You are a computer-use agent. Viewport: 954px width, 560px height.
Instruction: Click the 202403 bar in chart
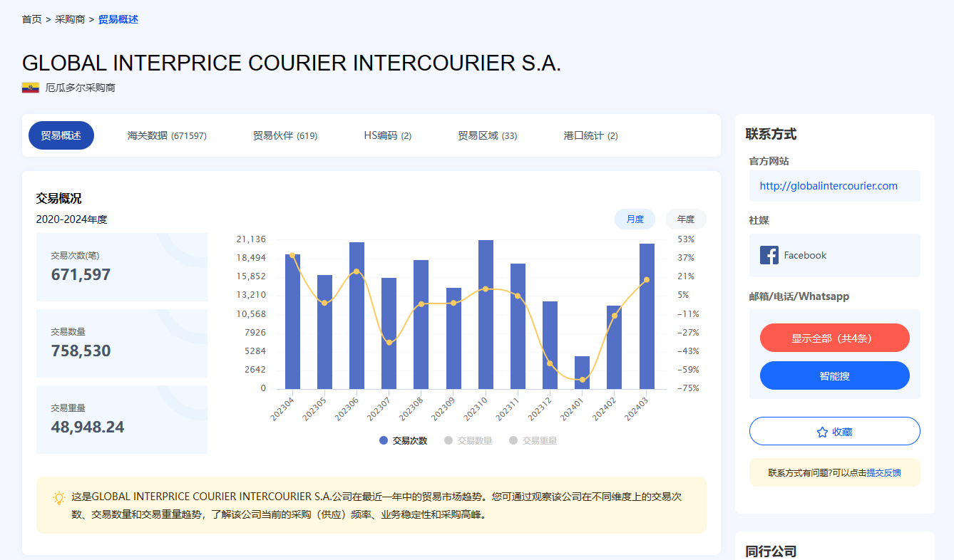click(647, 316)
